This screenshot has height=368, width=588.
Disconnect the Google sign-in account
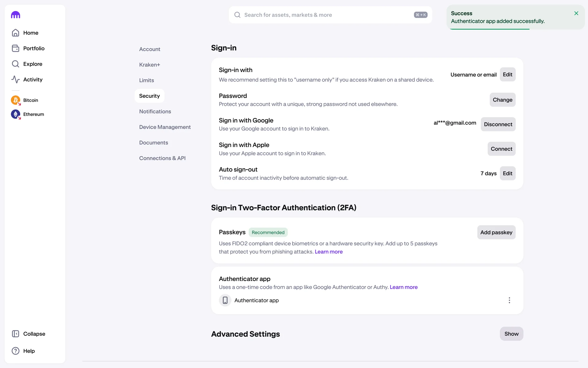point(498,124)
